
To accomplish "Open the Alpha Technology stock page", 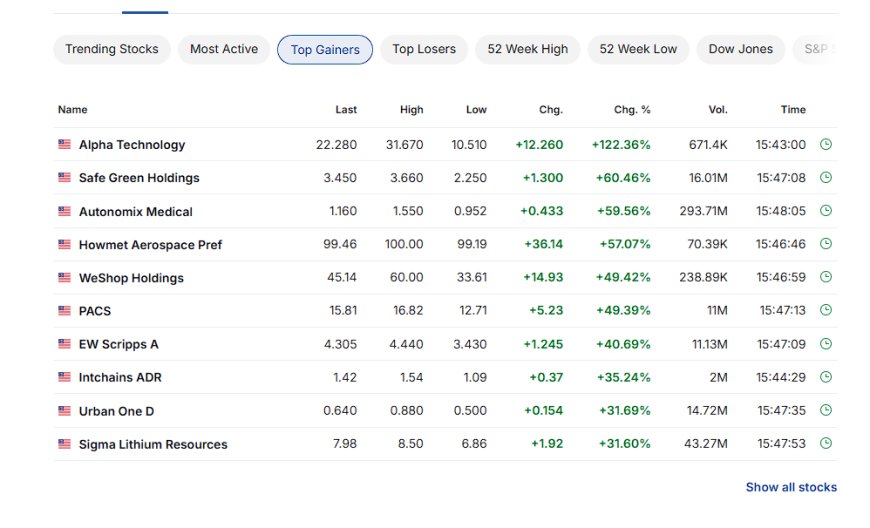I will pyautogui.click(x=132, y=145).
